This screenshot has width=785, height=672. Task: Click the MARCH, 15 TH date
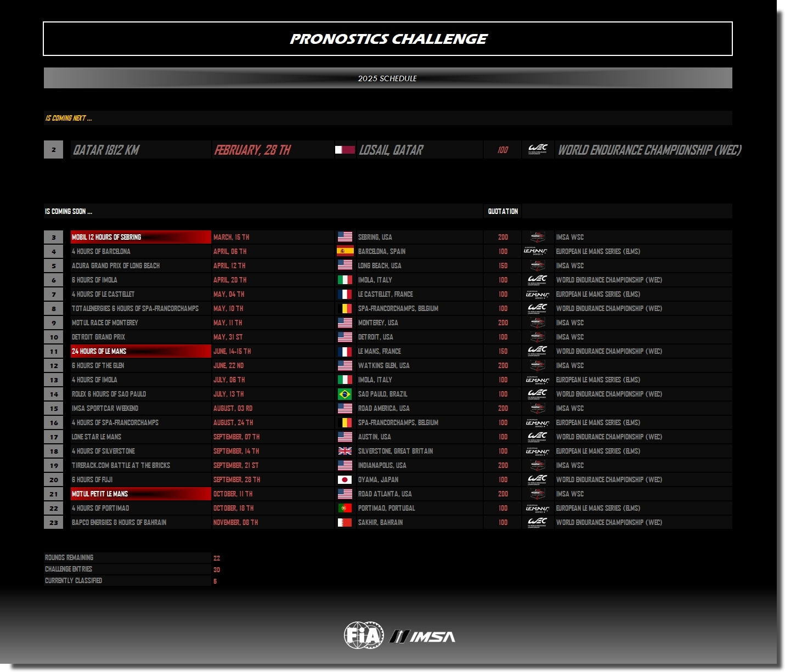pyautogui.click(x=231, y=237)
